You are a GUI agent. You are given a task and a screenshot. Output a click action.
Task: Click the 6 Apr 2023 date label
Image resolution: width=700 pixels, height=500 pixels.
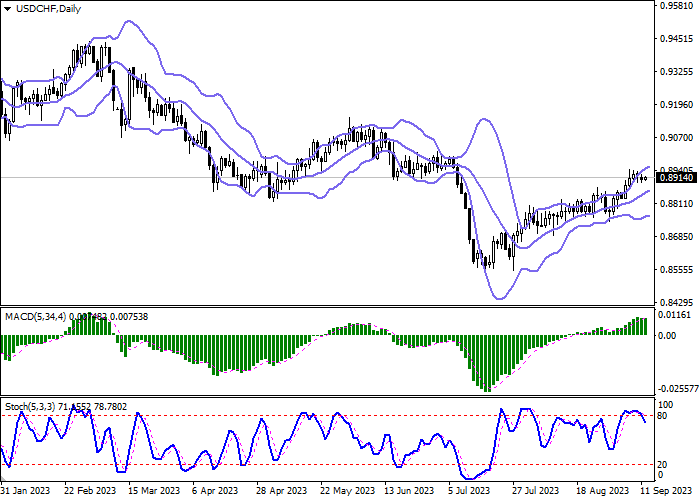tap(216, 490)
